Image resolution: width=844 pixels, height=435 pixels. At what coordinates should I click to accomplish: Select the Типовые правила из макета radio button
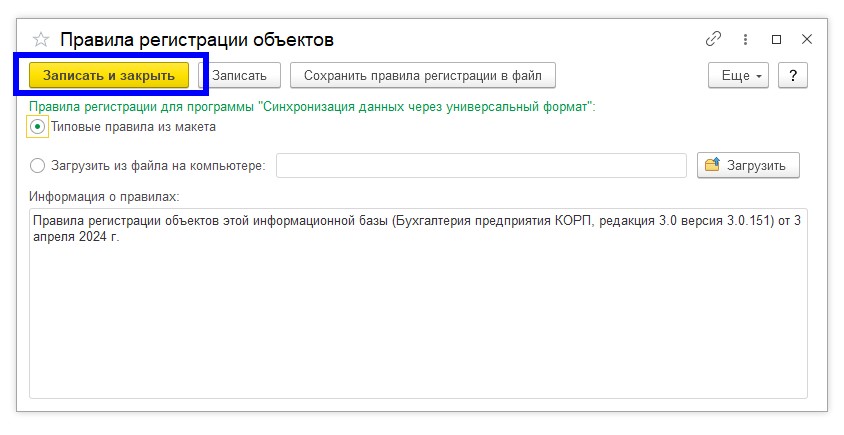click(38, 127)
